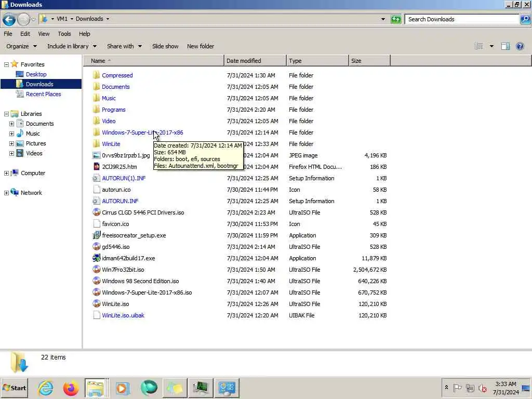
Task: Select the WinLite.iso.uibak file
Action: pyautogui.click(x=123, y=315)
